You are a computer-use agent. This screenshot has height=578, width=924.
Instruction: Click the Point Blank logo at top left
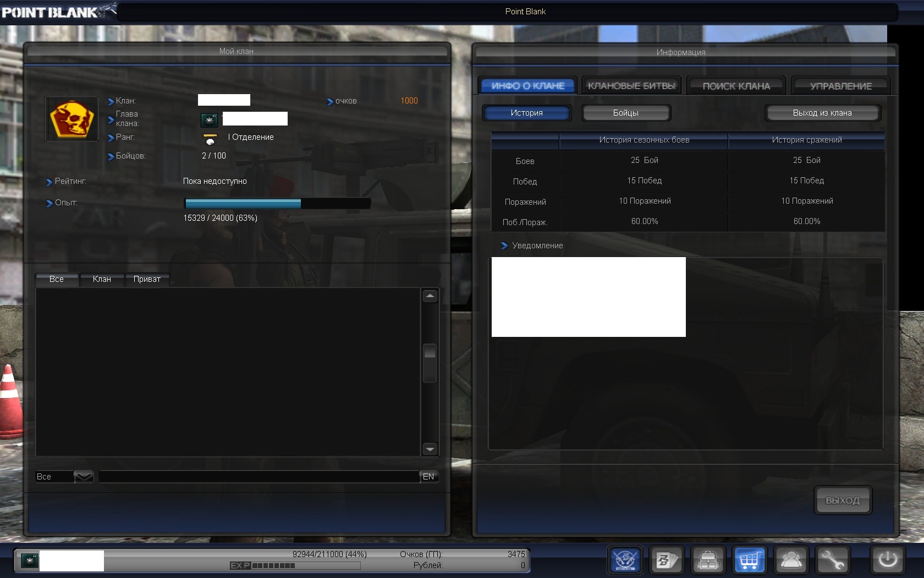point(58,11)
